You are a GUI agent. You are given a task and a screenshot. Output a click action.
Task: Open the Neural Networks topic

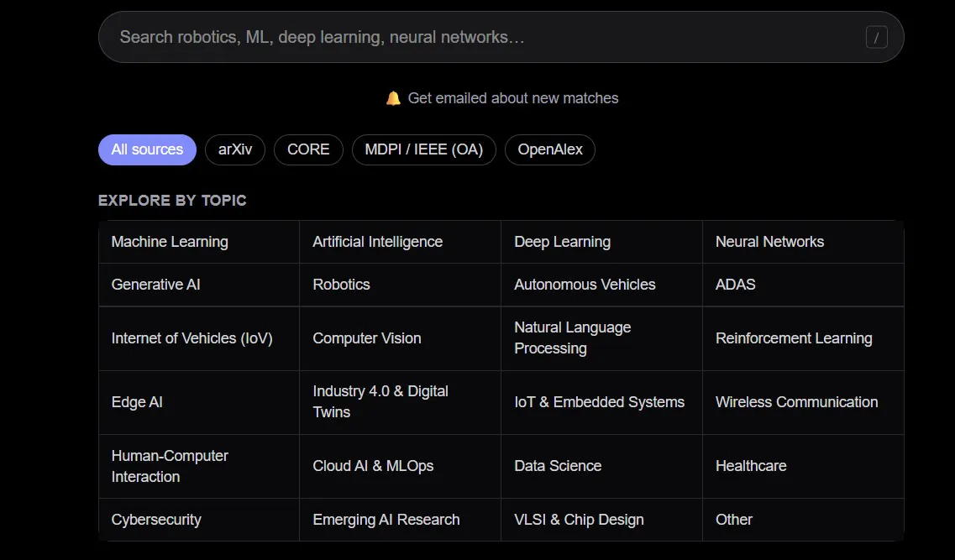coord(803,242)
